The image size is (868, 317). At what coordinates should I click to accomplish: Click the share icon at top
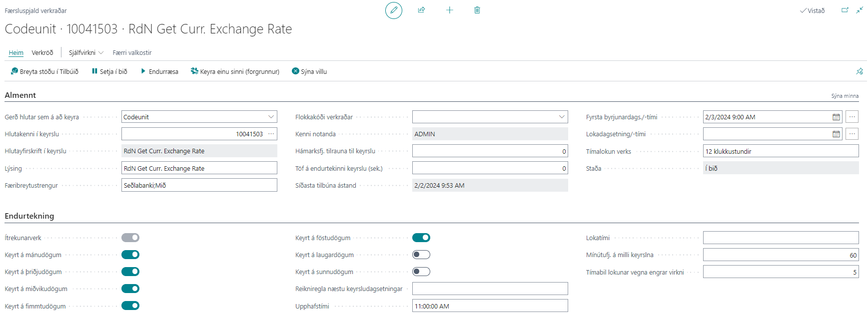point(421,10)
